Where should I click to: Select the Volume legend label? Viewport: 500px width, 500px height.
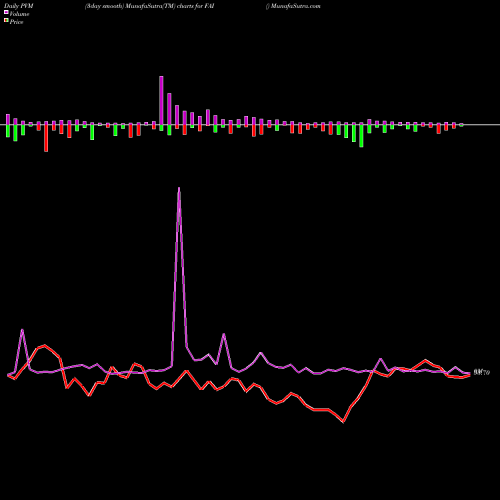click(x=19, y=14)
